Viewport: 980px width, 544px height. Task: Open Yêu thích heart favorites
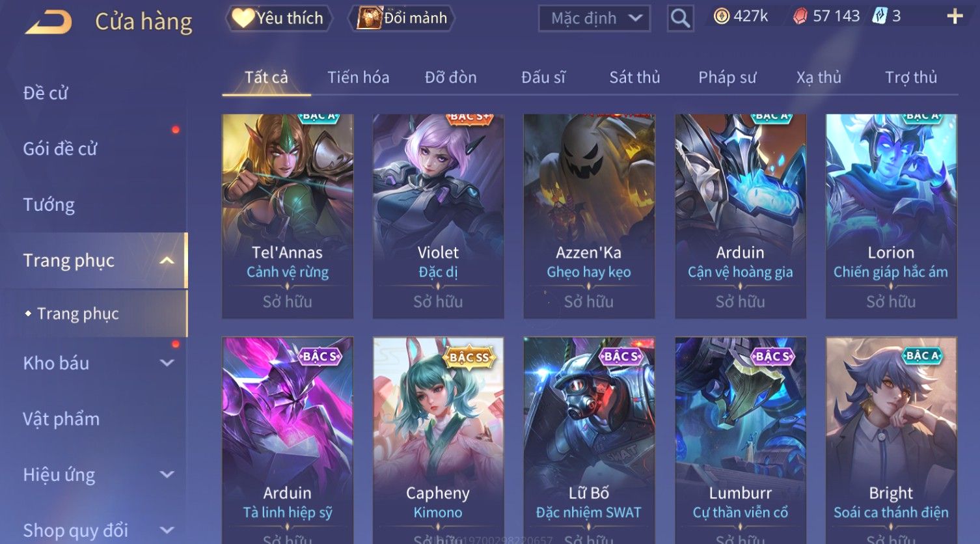[279, 18]
